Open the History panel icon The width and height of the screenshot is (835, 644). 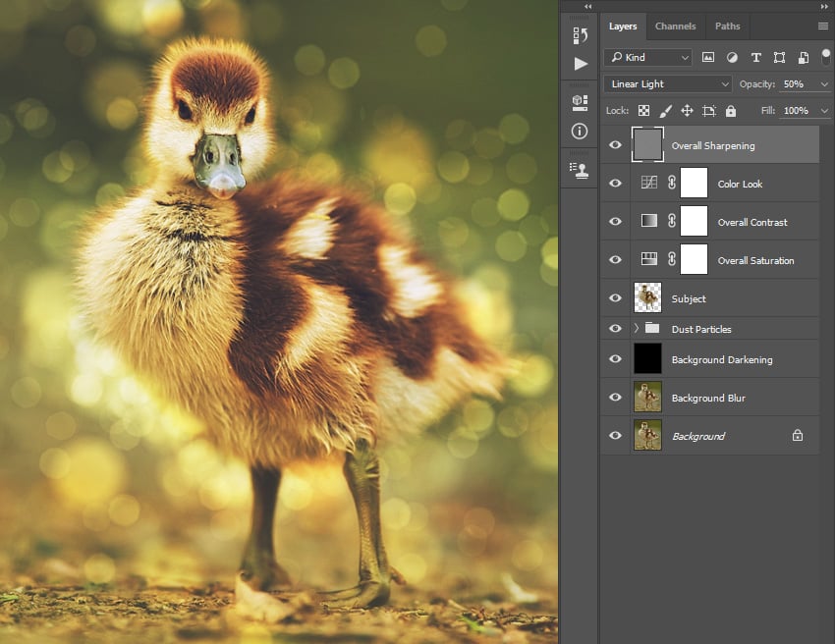pyautogui.click(x=579, y=35)
